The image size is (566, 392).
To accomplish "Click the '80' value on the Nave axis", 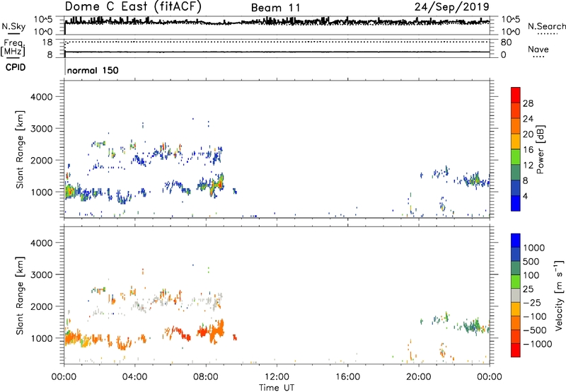I will click(506, 42).
